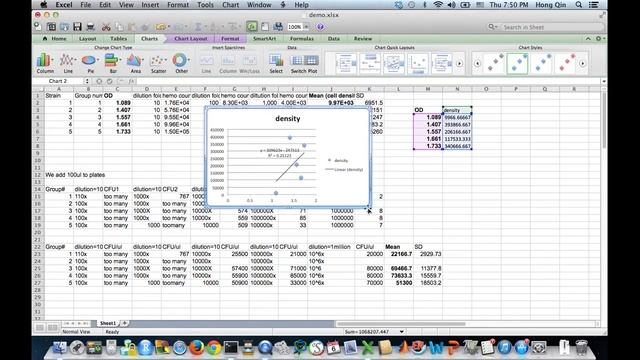The height and width of the screenshot is (360, 640).
Task: Open the zoom 100% dropdown
Action: coord(306,27)
